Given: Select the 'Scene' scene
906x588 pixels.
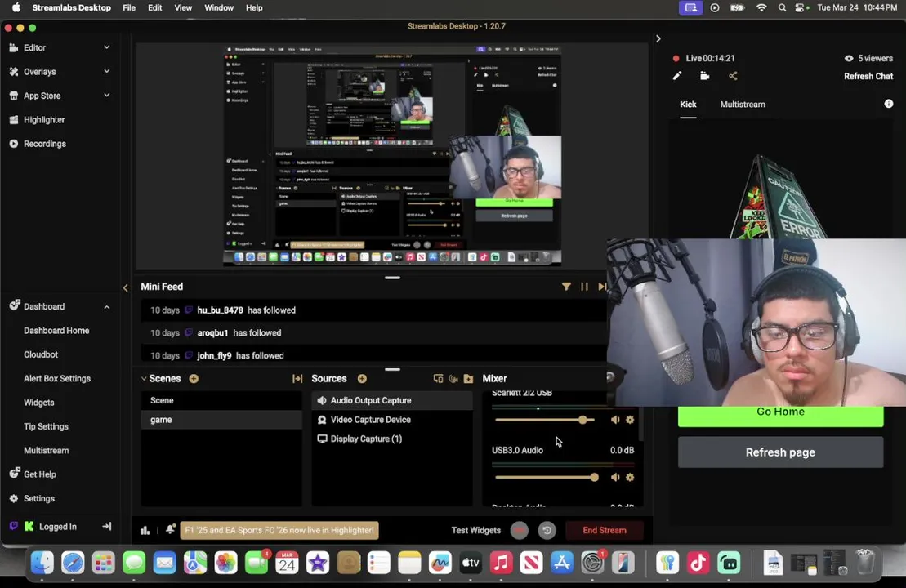Looking at the screenshot, I should [221, 400].
